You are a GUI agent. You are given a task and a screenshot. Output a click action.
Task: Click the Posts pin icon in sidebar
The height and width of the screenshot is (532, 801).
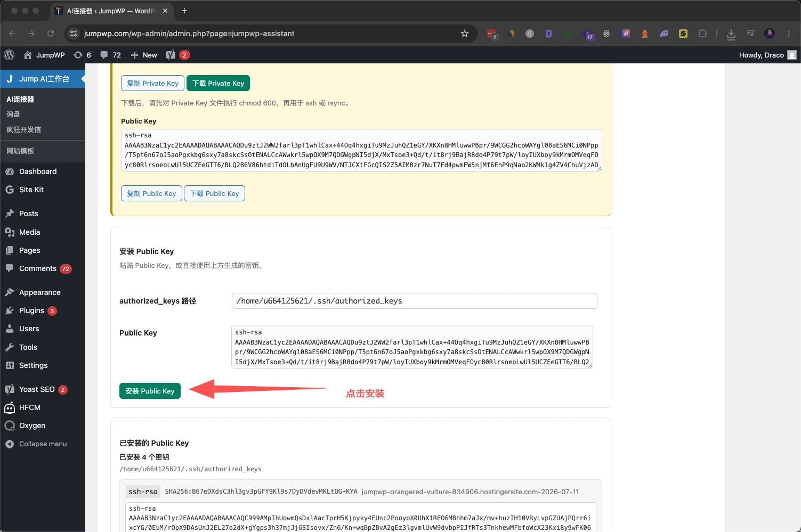(10, 214)
